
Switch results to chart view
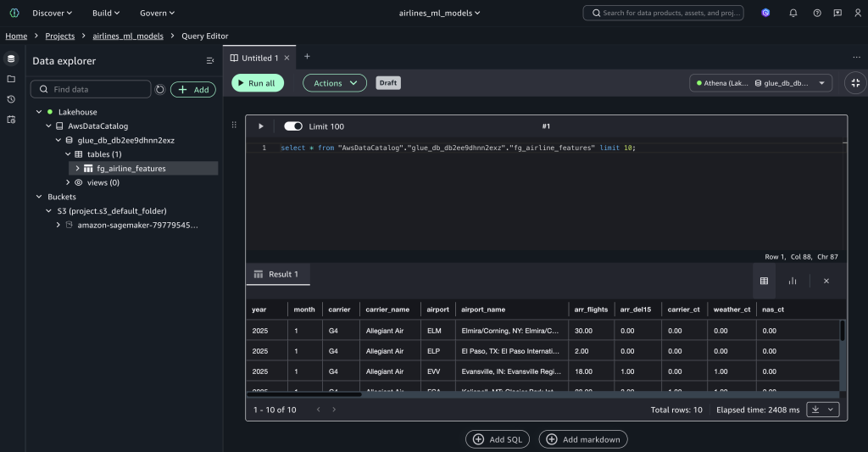[793, 281]
